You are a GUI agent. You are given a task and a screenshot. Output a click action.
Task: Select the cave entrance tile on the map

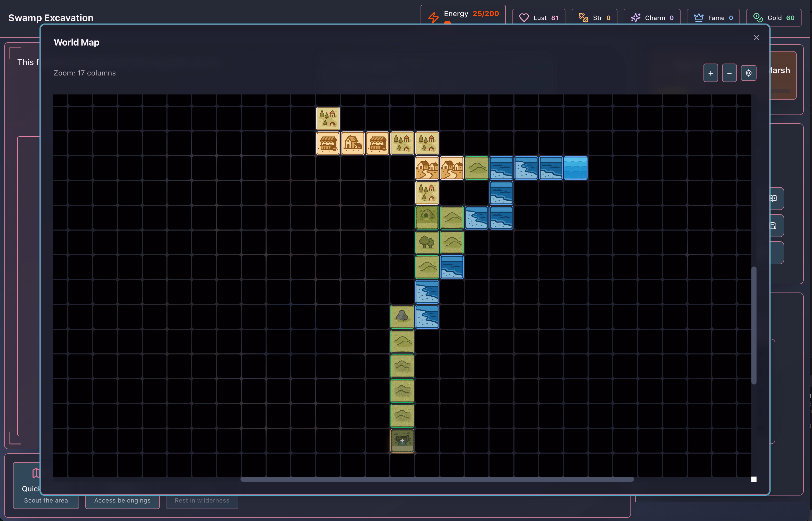tap(427, 218)
